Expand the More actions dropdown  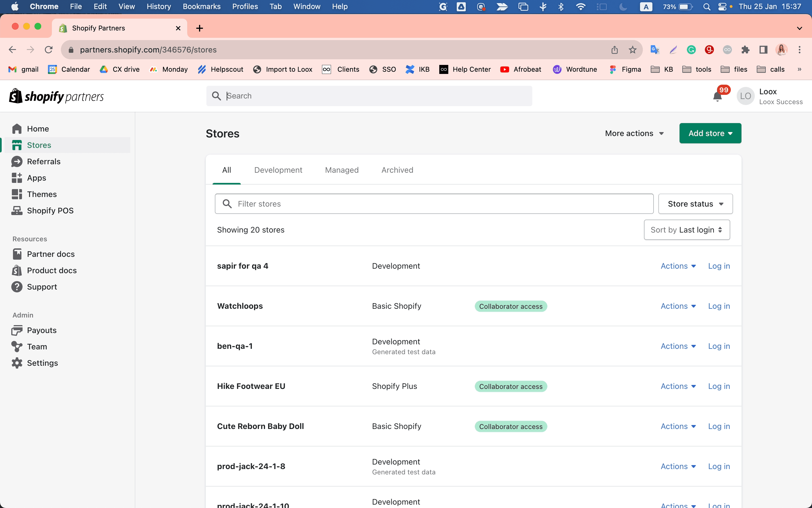coord(634,133)
